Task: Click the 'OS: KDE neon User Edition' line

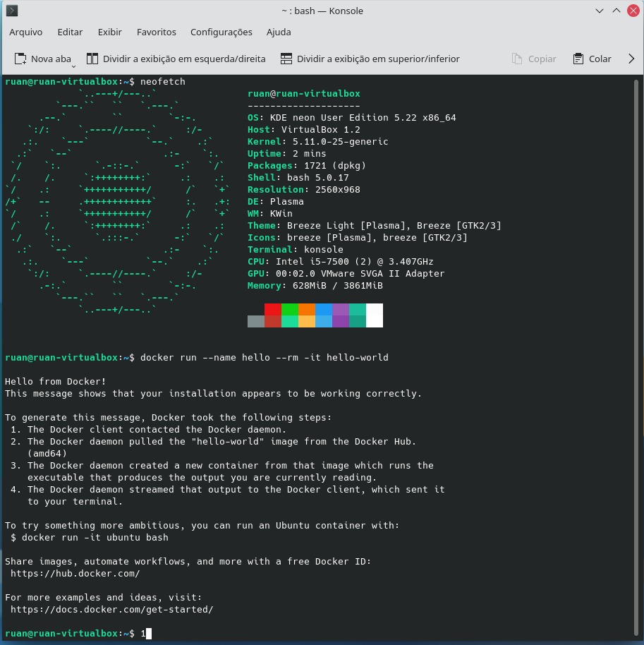Action: tap(351, 118)
